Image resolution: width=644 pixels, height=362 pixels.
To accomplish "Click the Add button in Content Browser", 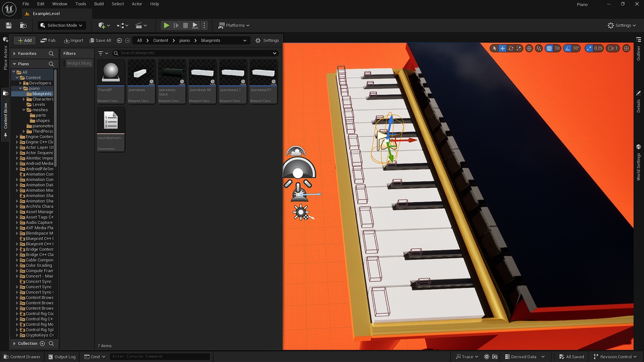I will (24, 40).
